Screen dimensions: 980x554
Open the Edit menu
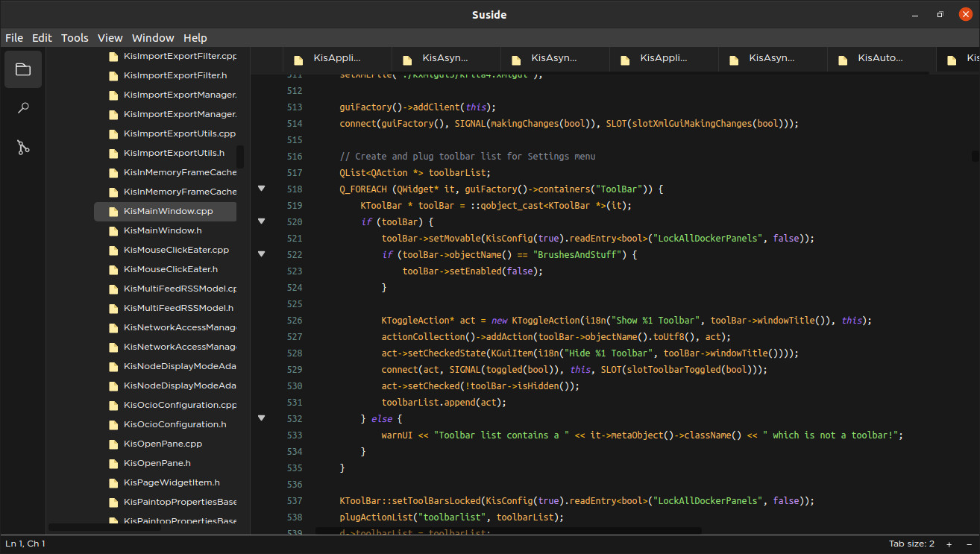click(42, 37)
